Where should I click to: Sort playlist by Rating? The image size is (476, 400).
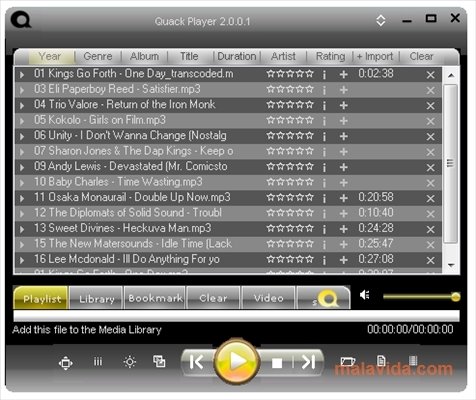(330, 56)
